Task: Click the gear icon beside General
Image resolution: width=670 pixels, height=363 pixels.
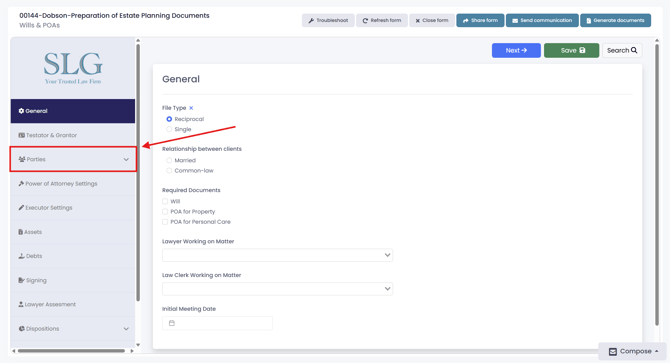Action: (21, 111)
